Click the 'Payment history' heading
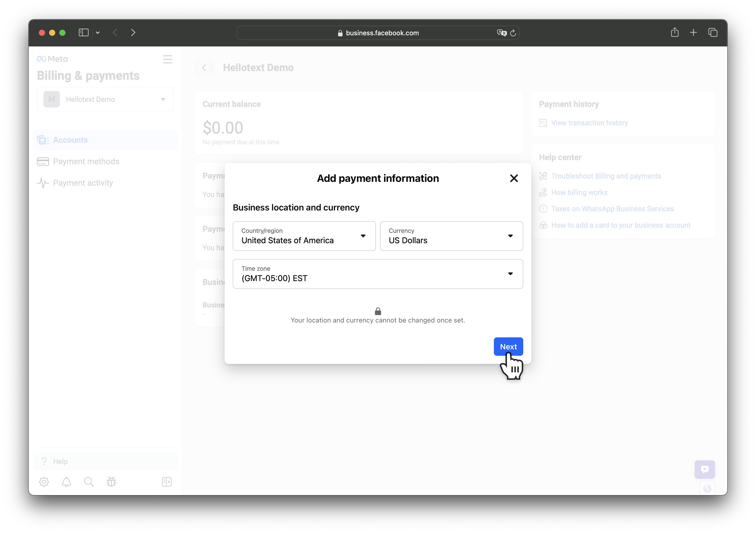The image size is (756, 533). tap(569, 104)
